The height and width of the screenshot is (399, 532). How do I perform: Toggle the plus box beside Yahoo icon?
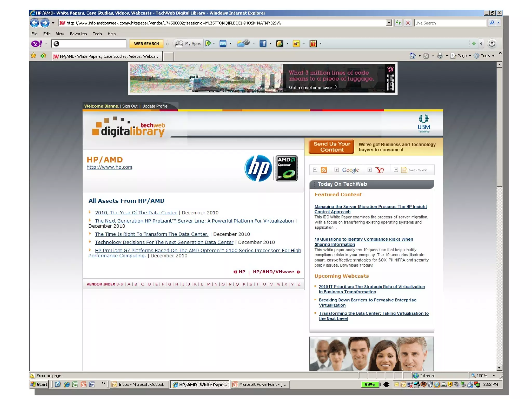coord(369,170)
